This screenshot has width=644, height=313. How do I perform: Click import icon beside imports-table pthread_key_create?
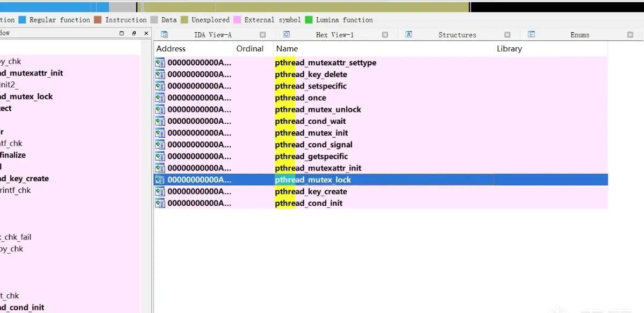[160, 191]
